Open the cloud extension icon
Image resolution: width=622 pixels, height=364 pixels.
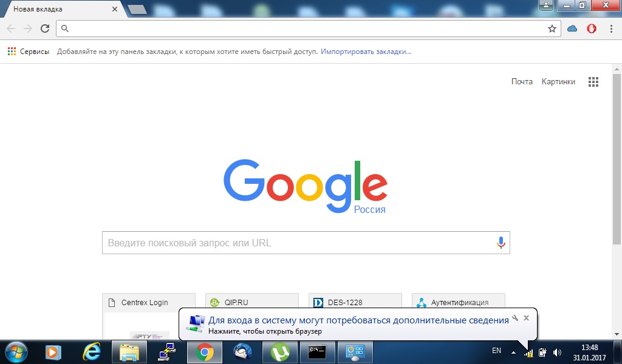click(572, 29)
